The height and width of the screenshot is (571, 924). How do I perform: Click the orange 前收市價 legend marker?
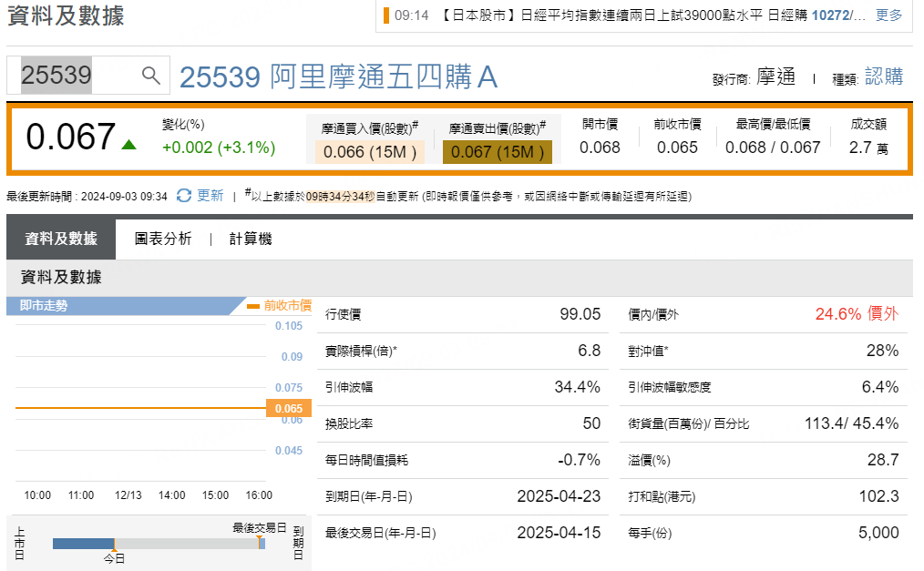tap(253, 305)
